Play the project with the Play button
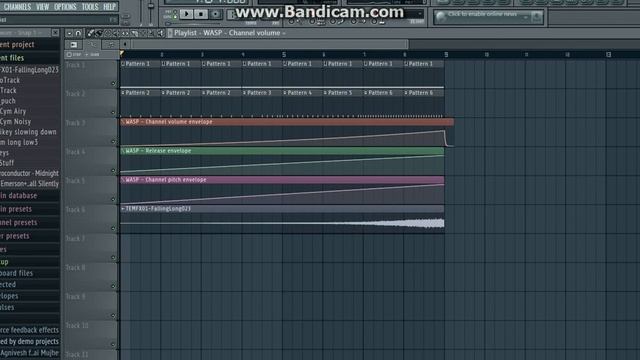This screenshot has height=360, width=640. [x=187, y=14]
